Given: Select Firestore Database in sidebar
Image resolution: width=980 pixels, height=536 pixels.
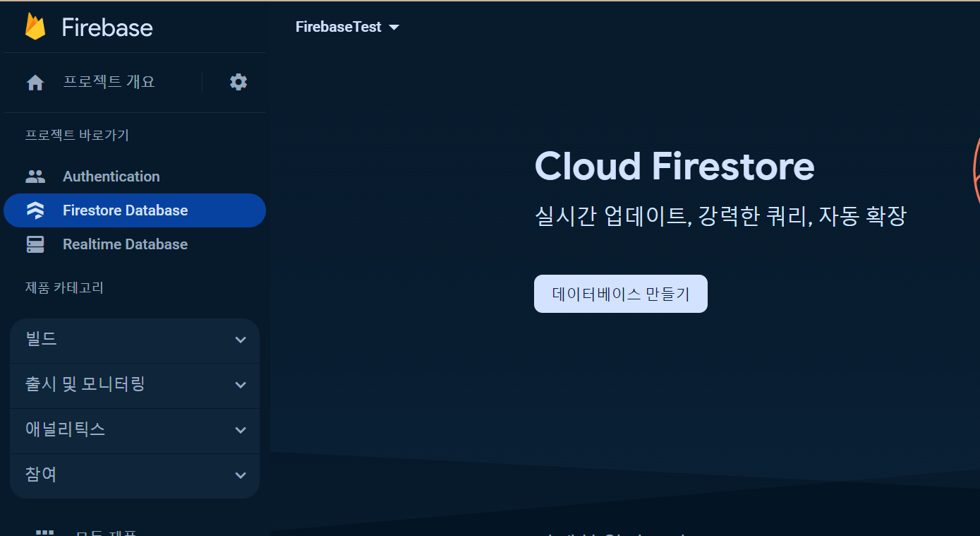Looking at the screenshot, I should tap(135, 210).
